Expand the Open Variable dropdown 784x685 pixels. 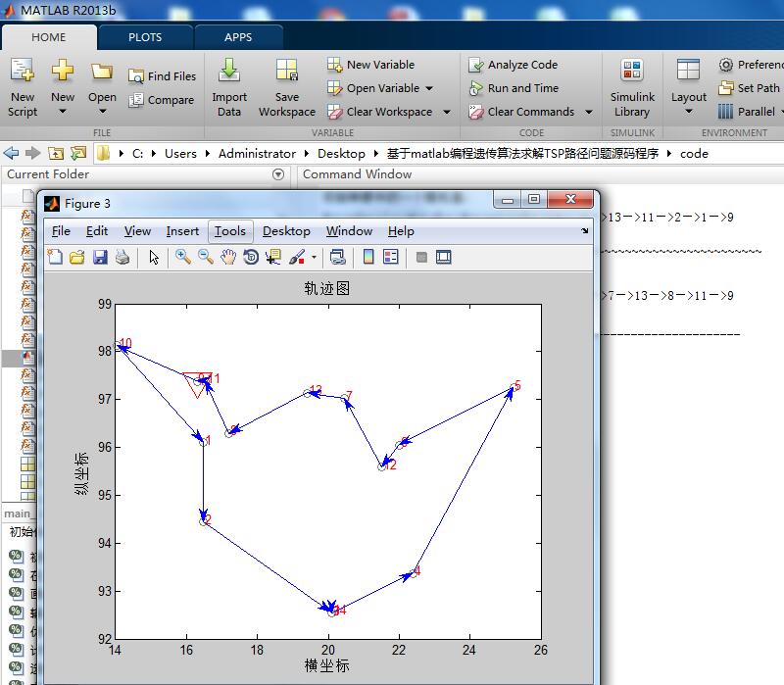pyautogui.click(x=429, y=88)
